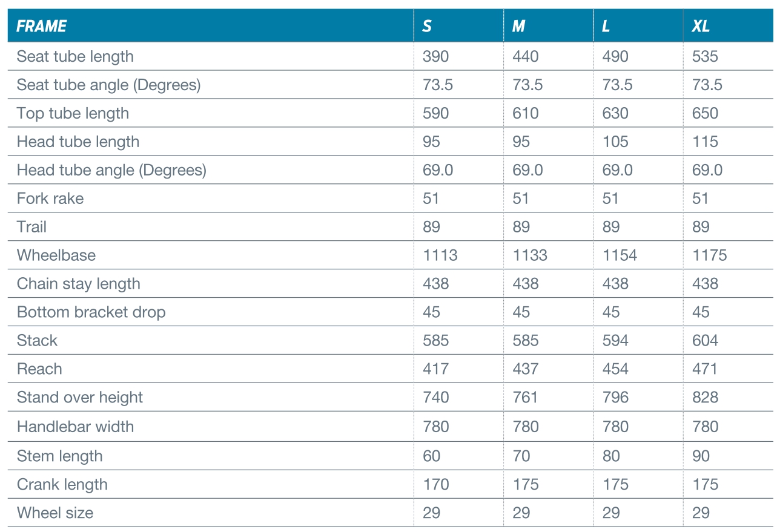Viewport: 777px width, 532px height.
Task: Click the Top tube length row label
Action: (x=73, y=113)
